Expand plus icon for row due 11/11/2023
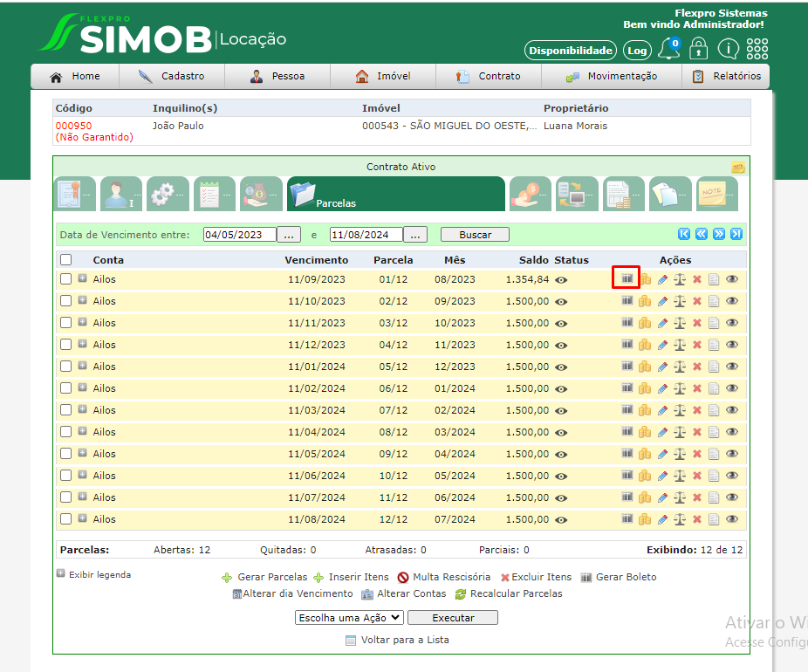 82,322
